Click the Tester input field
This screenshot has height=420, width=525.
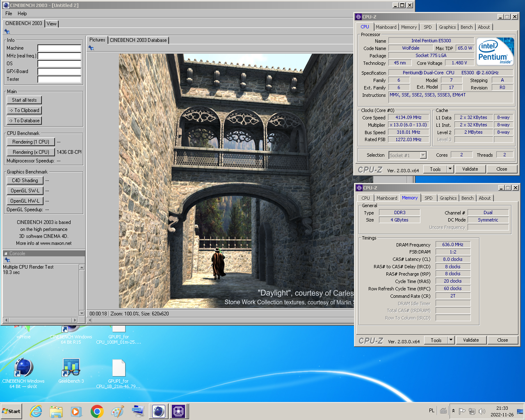(x=59, y=79)
